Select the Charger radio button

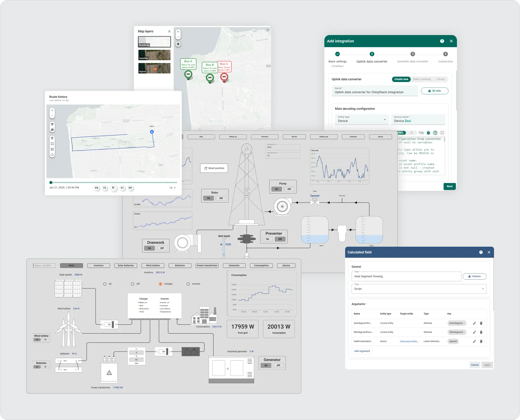[160, 284]
